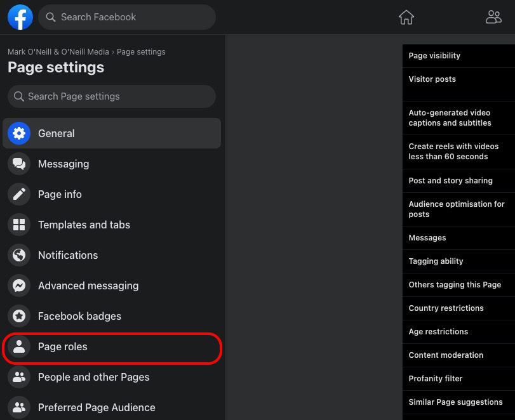Open the Friends icon in top bar

tap(493, 17)
